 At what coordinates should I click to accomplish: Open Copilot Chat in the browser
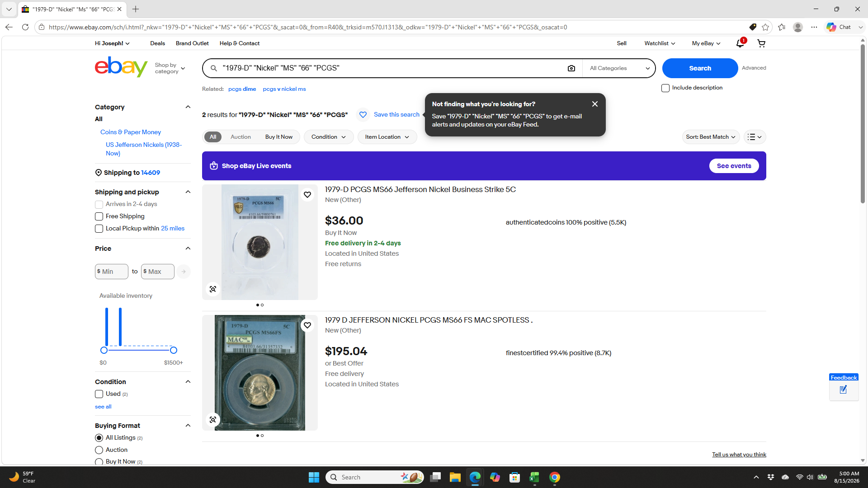tap(840, 27)
